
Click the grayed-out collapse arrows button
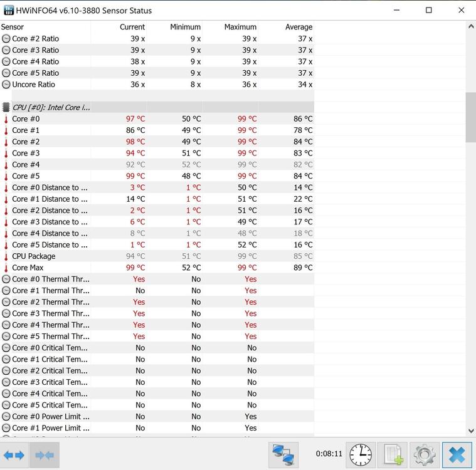pyautogui.click(x=45, y=455)
